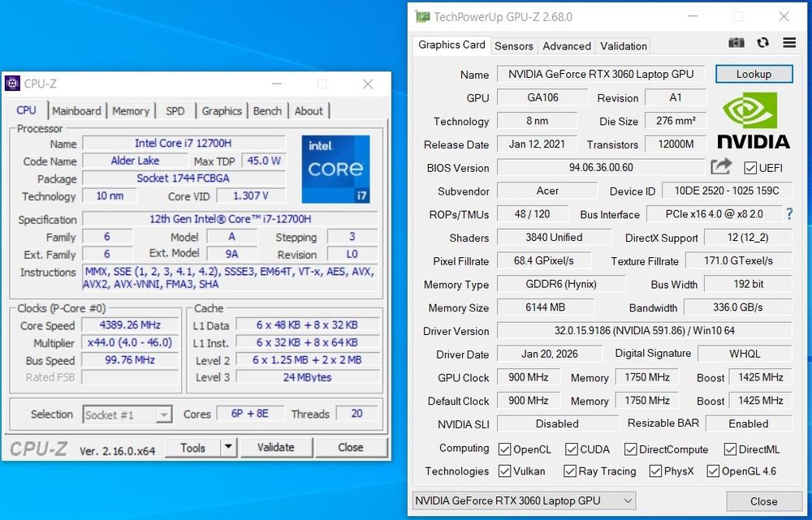Click the Close button in GPU-Z
The width and height of the screenshot is (812, 520).
764,501
